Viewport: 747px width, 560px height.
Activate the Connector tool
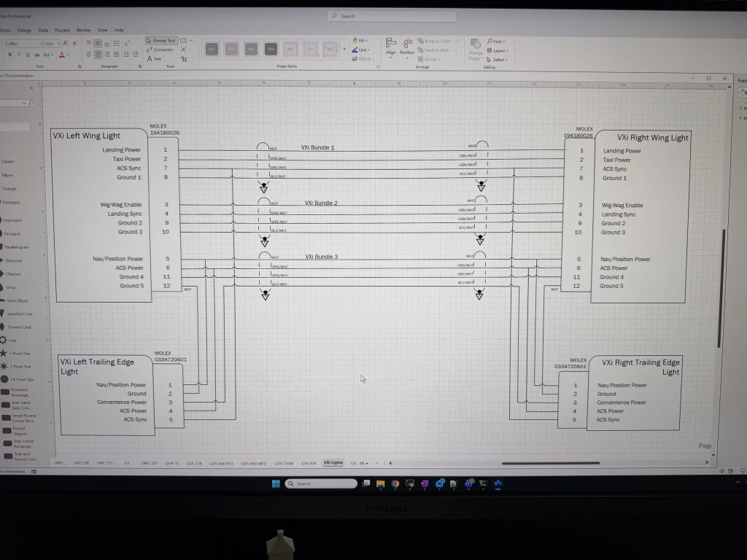click(x=160, y=50)
